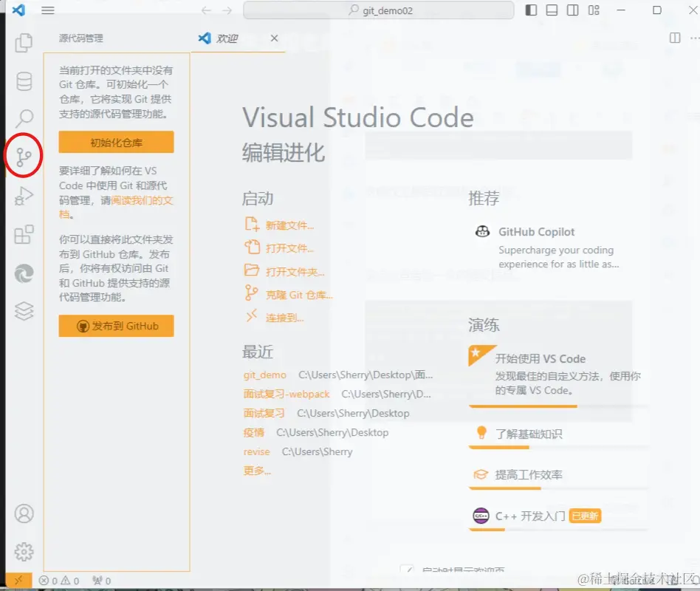Click the 初始化仓库 button
The image size is (700, 591).
click(x=116, y=142)
